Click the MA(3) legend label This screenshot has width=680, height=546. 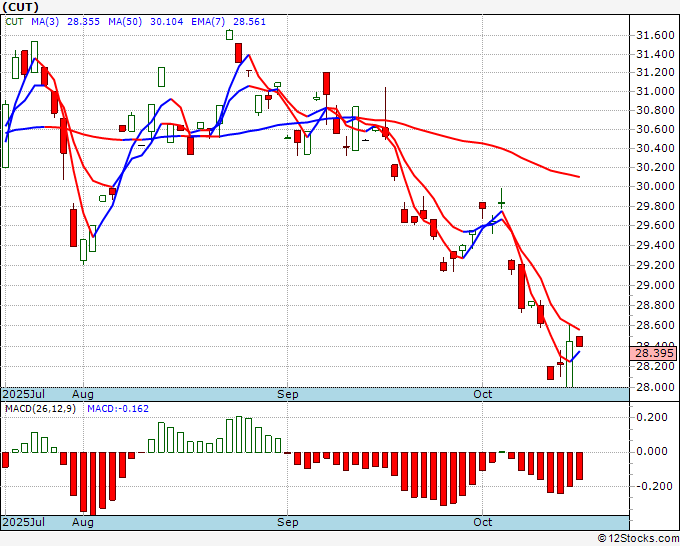[45, 22]
